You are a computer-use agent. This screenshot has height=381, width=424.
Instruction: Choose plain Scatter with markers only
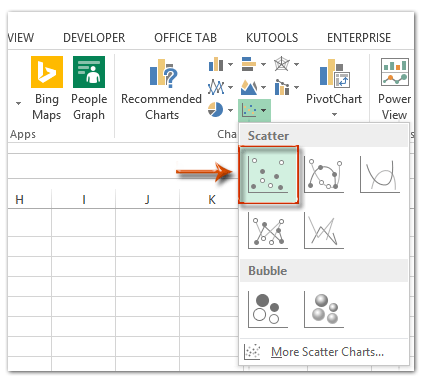[268, 175]
